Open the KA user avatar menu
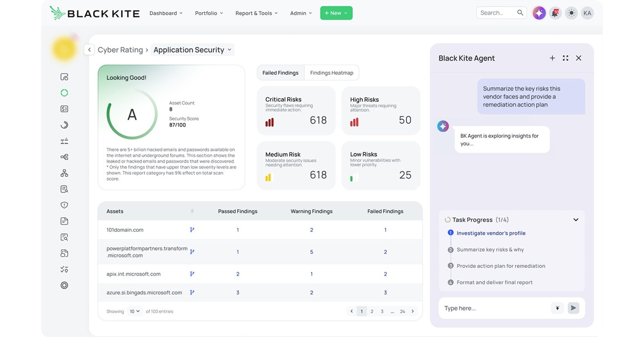 [587, 13]
